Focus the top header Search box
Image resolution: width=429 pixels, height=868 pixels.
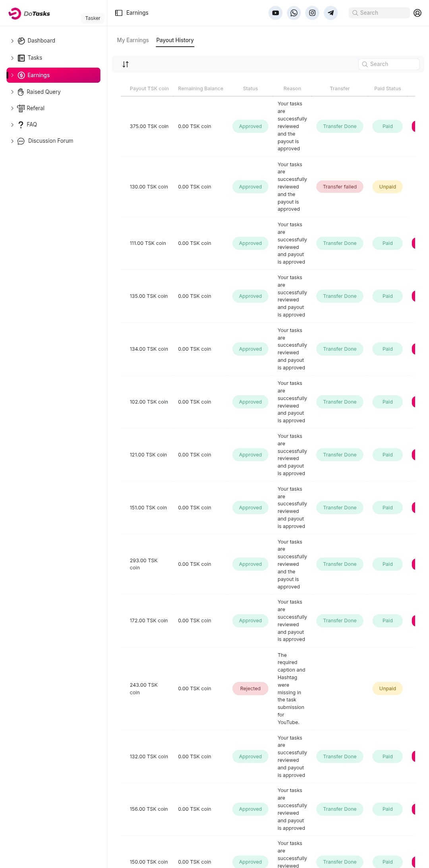pyautogui.click(x=379, y=13)
